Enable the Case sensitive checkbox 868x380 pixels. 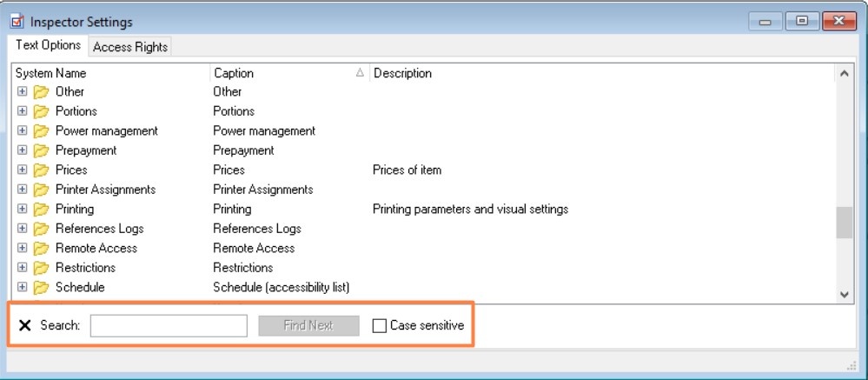pos(379,325)
